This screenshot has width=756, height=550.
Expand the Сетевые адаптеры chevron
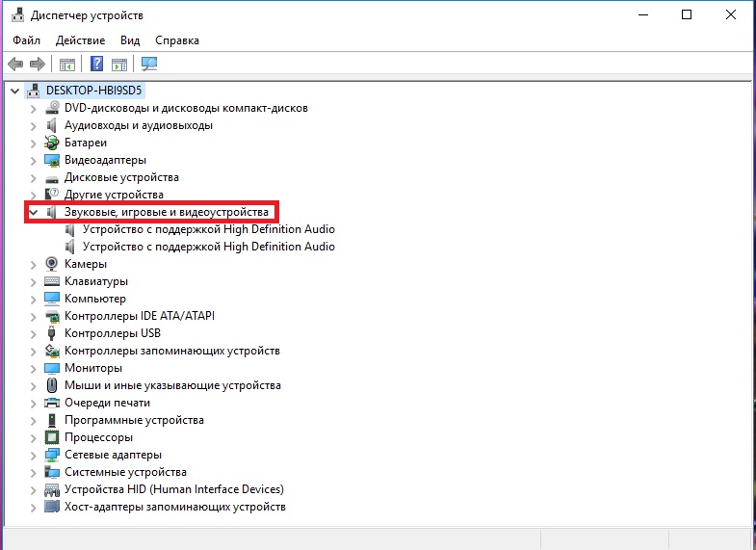click(x=34, y=456)
